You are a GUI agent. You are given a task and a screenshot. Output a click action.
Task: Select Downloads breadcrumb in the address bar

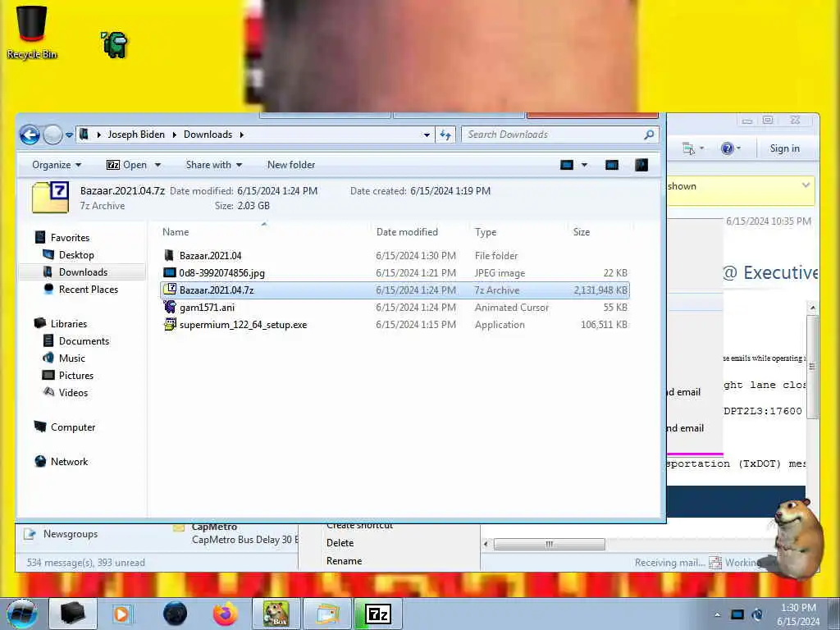pos(208,135)
